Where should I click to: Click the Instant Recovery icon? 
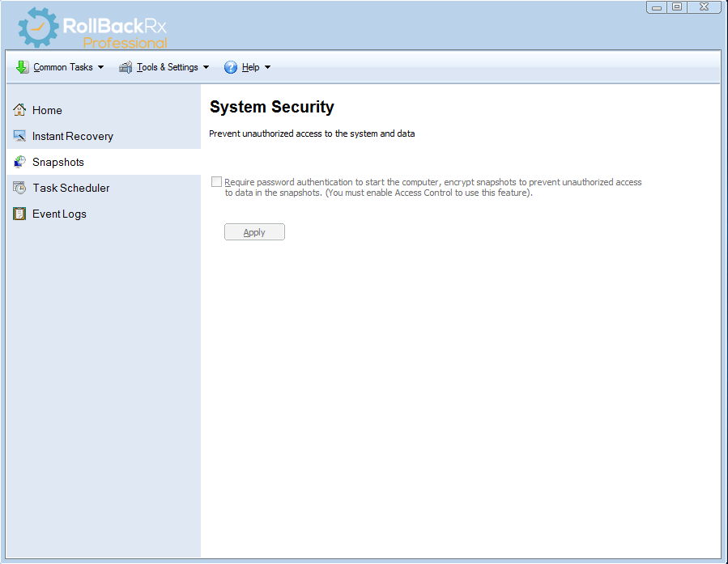point(19,136)
